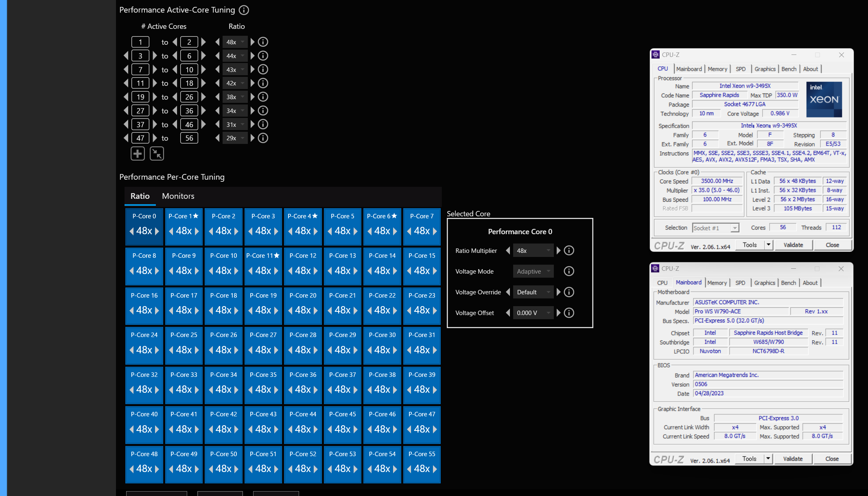Increase the 48x active-core ratio arrow
Image resolution: width=868 pixels, height=496 pixels.
coord(252,42)
